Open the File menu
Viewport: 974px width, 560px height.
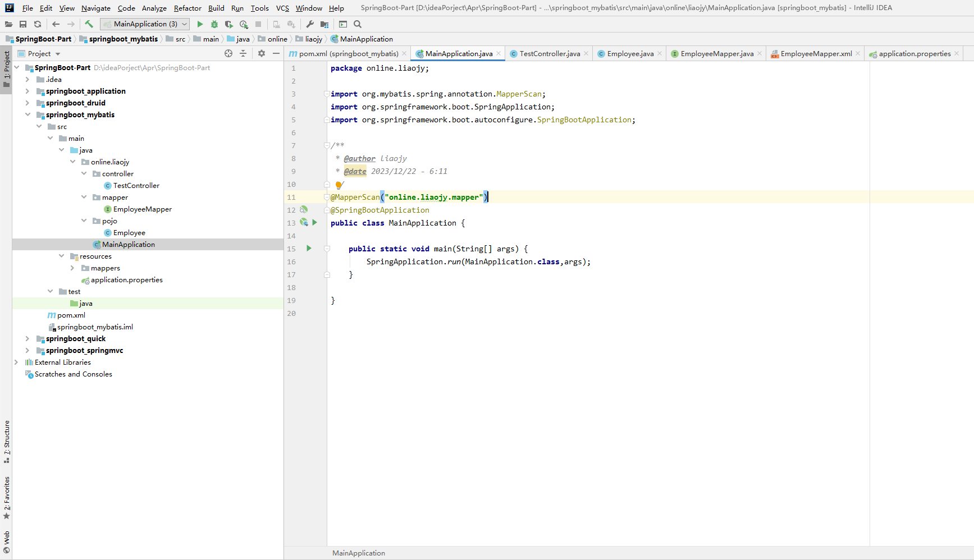(x=28, y=8)
